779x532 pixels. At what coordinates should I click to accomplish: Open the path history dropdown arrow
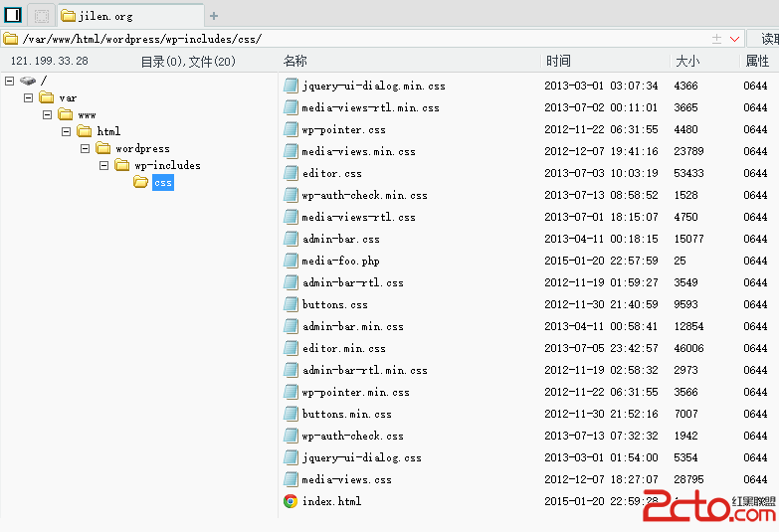(735, 39)
